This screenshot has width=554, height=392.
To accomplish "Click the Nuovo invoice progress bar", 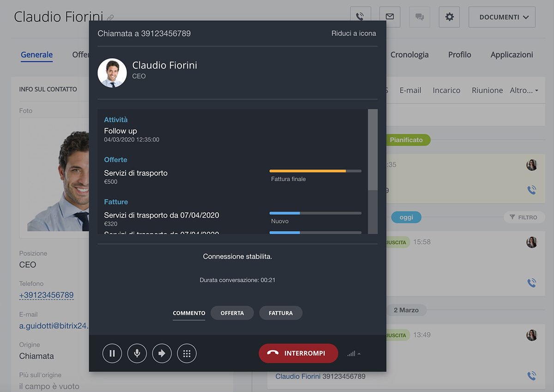I will [315, 213].
